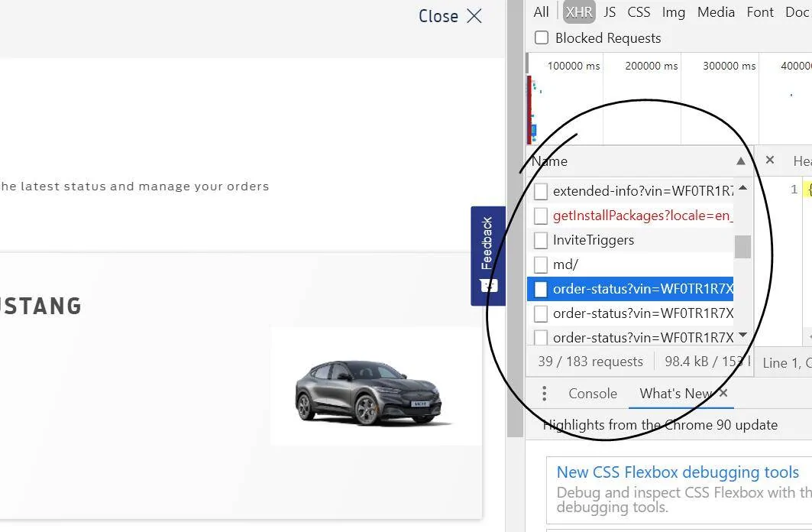Filter network requests by JS

tap(610, 12)
